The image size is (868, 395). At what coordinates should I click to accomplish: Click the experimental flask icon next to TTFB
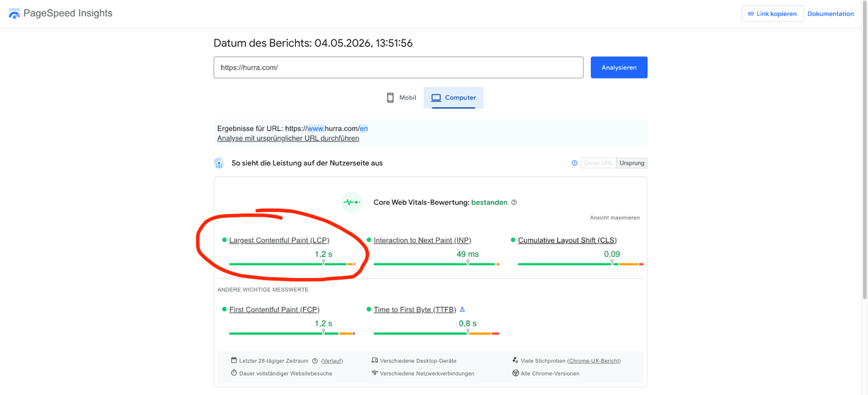coord(462,310)
